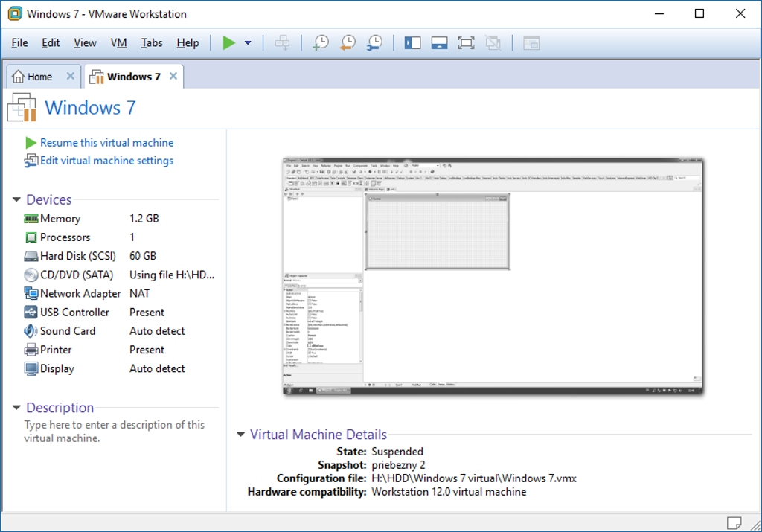Select the Network Adapter device
The width and height of the screenshot is (762, 532).
tap(80, 294)
